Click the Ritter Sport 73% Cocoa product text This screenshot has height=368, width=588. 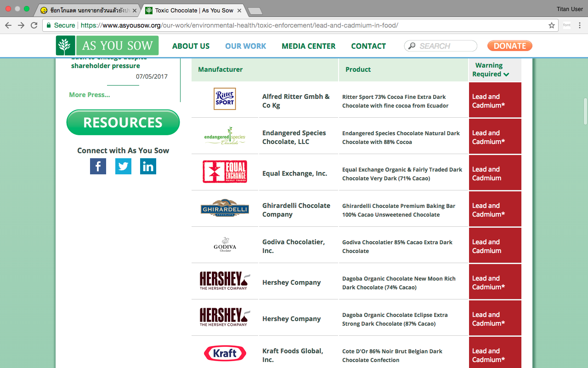(x=395, y=101)
